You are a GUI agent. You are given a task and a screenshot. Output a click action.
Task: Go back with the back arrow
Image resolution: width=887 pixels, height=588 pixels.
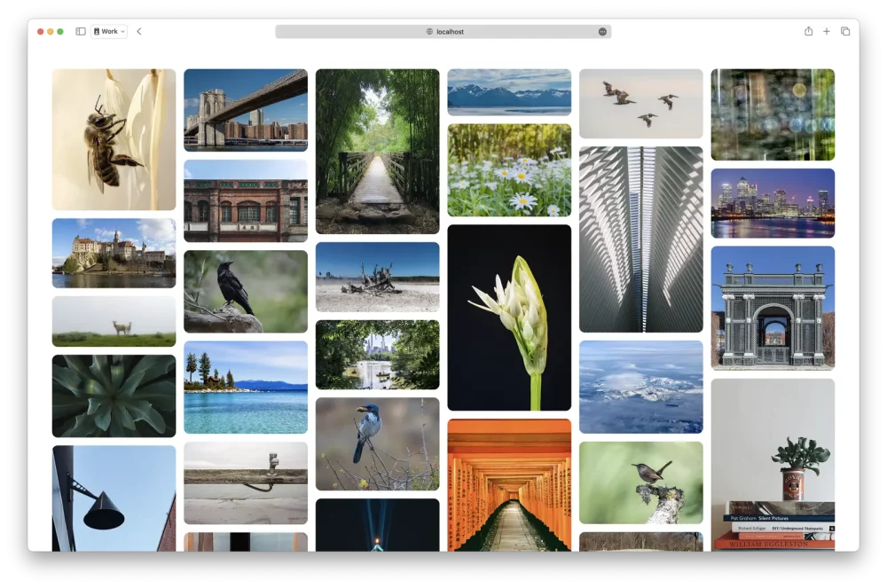[x=139, y=31]
